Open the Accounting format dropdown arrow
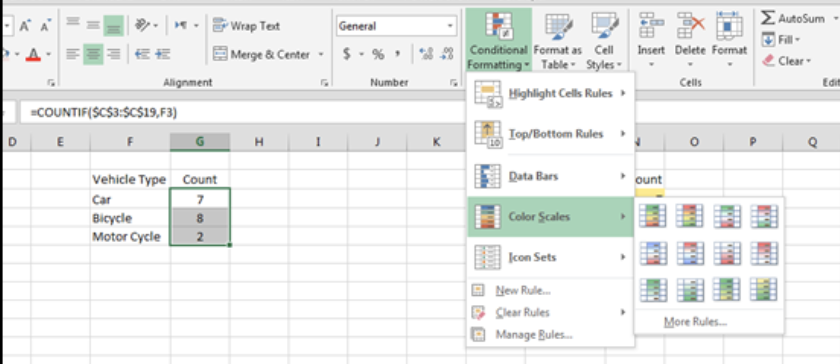 (x=362, y=54)
